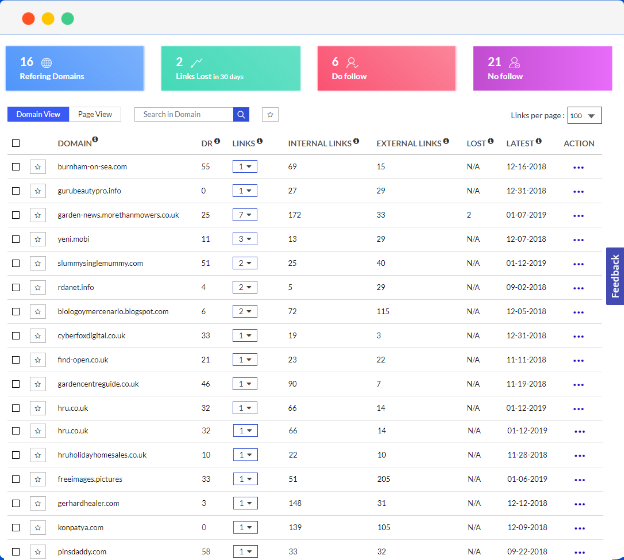
Task: Open action dots for hruholidayhomesales.co.uk
Action: (579, 456)
